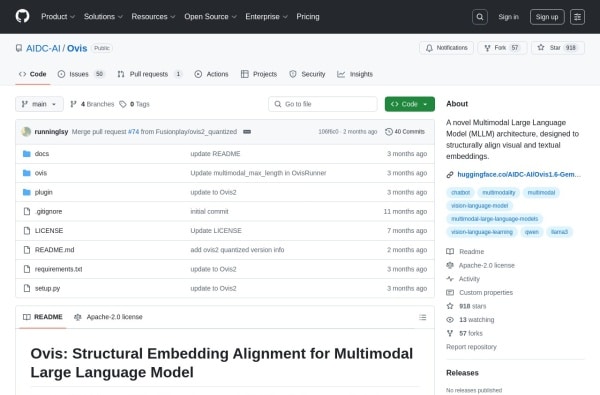The image size is (600, 395).
Task: Open the Apache-2.0 license sidebar link
Action: [x=481, y=265]
